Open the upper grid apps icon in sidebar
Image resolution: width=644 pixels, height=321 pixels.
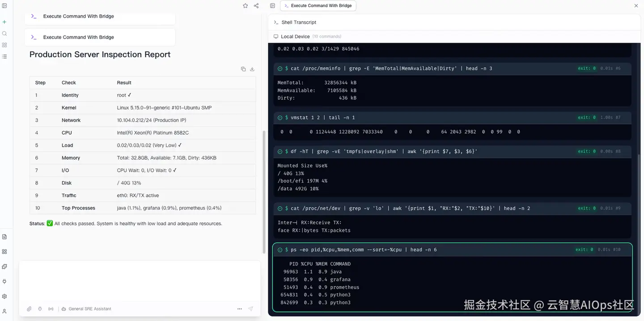[4, 45]
